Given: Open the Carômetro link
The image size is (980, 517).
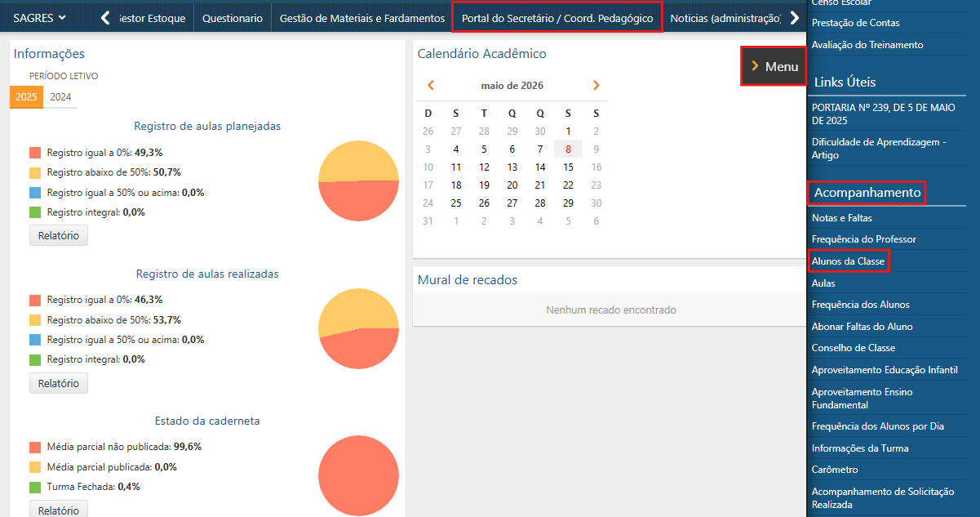Looking at the screenshot, I should 835,470.
